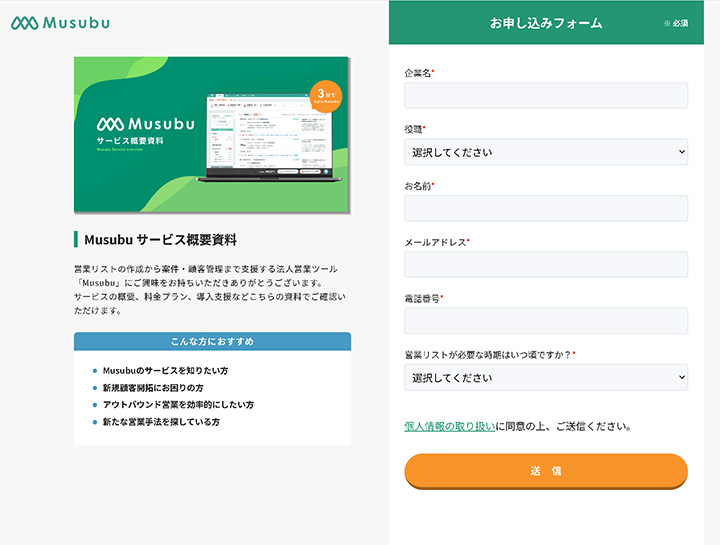Click the こんな方におすすめ banner
Screen dimensions: 720x545
212,342
